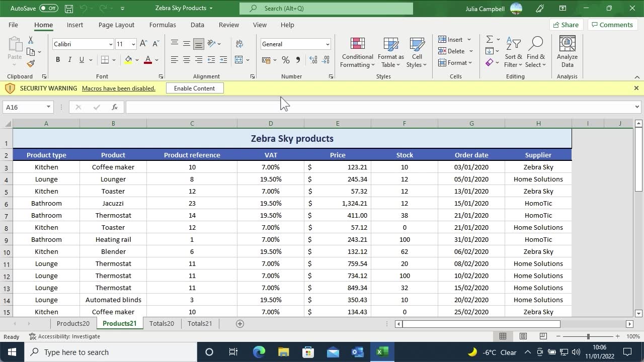The width and height of the screenshot is (644, 362).
Task: Open Conditional Formatting menu
Action: tap(357, 52)
